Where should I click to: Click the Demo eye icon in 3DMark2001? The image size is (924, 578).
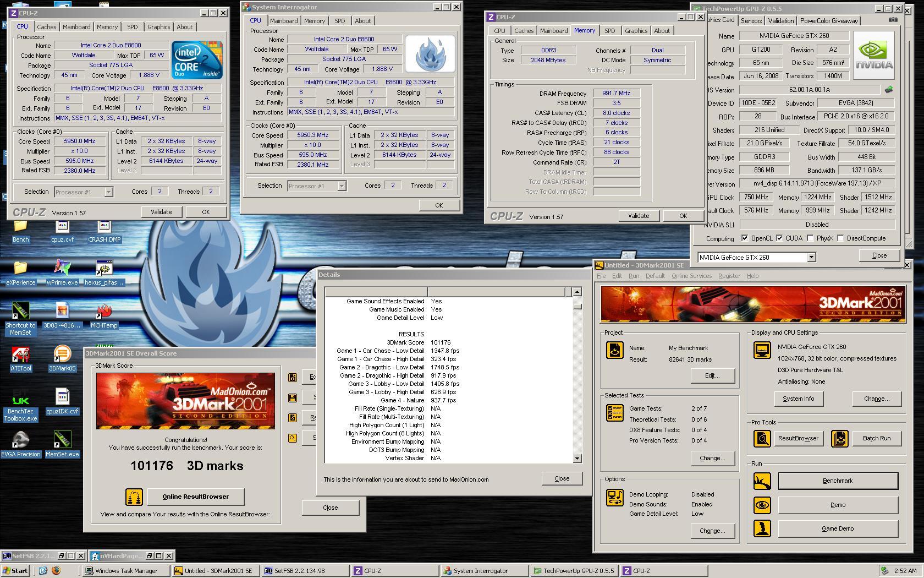[762, 505]
